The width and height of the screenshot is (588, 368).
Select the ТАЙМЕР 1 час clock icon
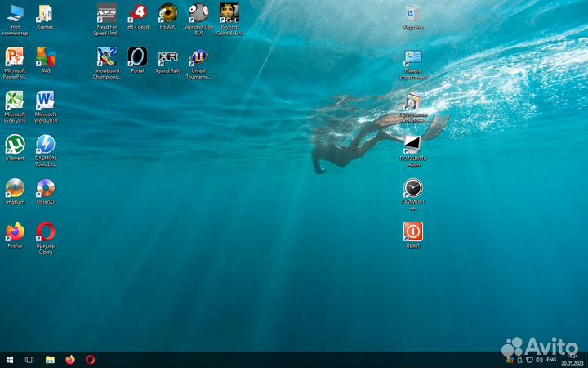coord(413,188)
